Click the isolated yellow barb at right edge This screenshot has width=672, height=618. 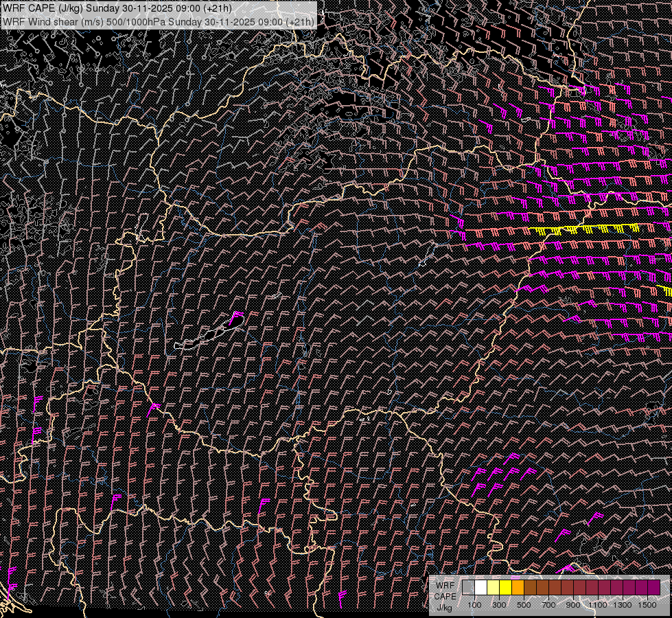coord(665,290)
